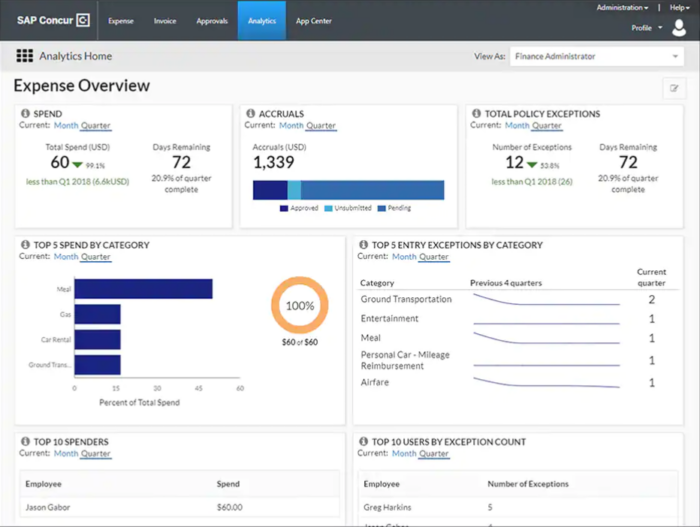Select Month in Top 10 Users by Exception Count
Image resolution: width=700 pixels, height=527 pixels.
pos(404,454)
